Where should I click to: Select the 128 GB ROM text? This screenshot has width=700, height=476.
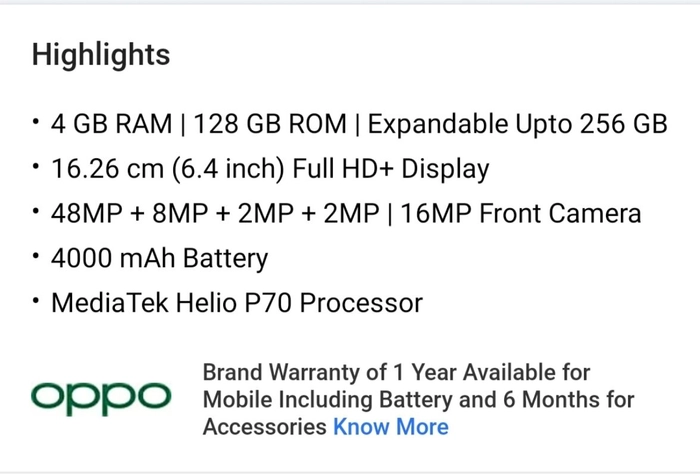270,124
